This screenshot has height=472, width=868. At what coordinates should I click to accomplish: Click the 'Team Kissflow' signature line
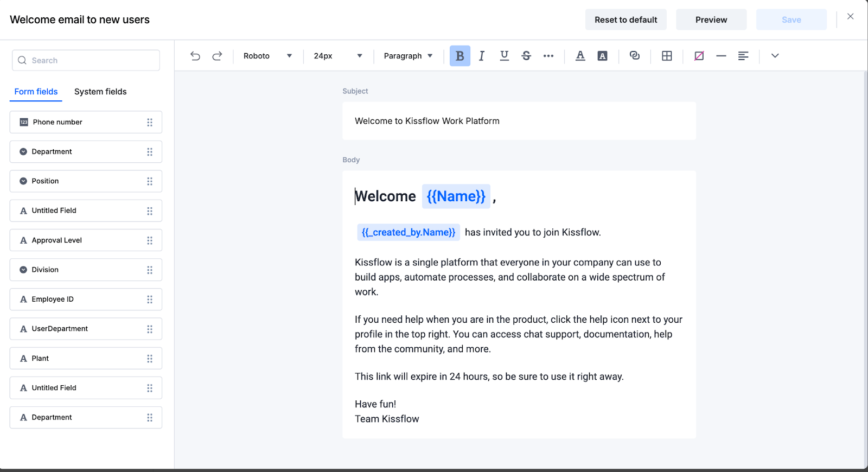[x=387, y=419]
